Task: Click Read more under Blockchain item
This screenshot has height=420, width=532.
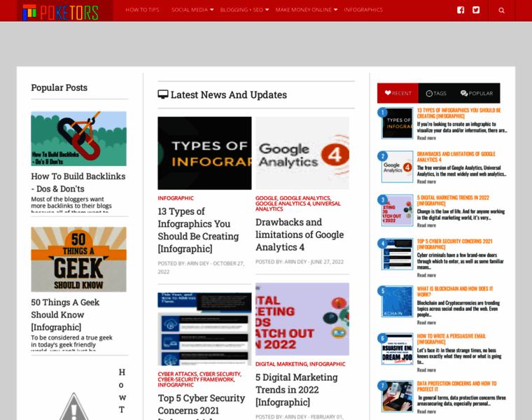Action: point(426,323)
